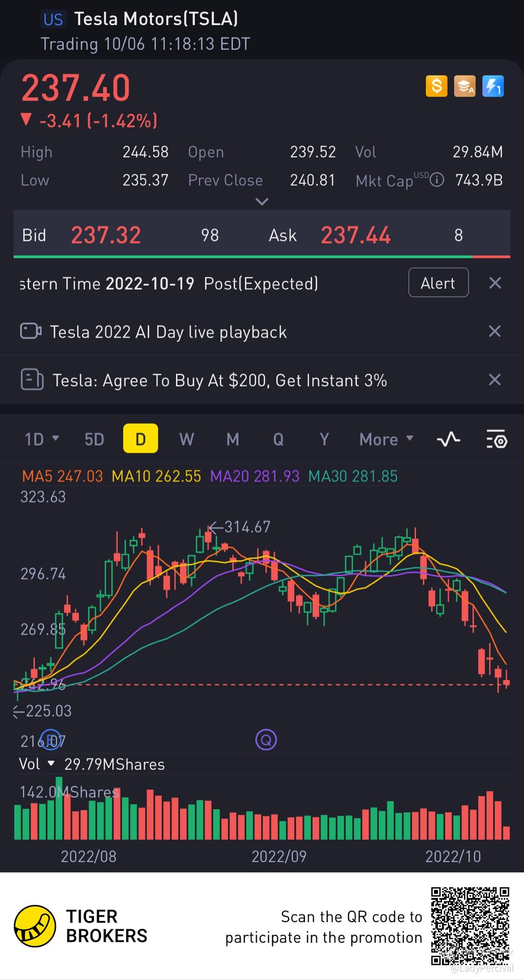Tap the Open value 239.52
Viewport: 524px width, 980px height.
point(313,151)
